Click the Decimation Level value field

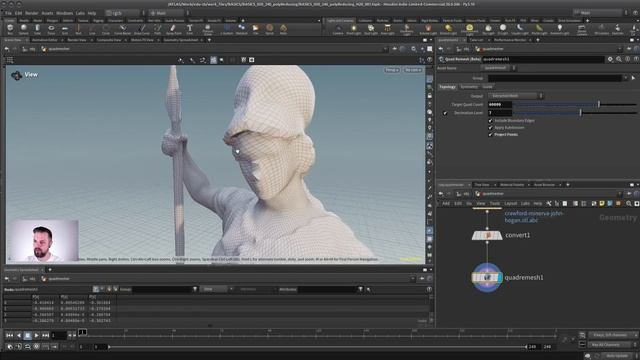(500, 113)
